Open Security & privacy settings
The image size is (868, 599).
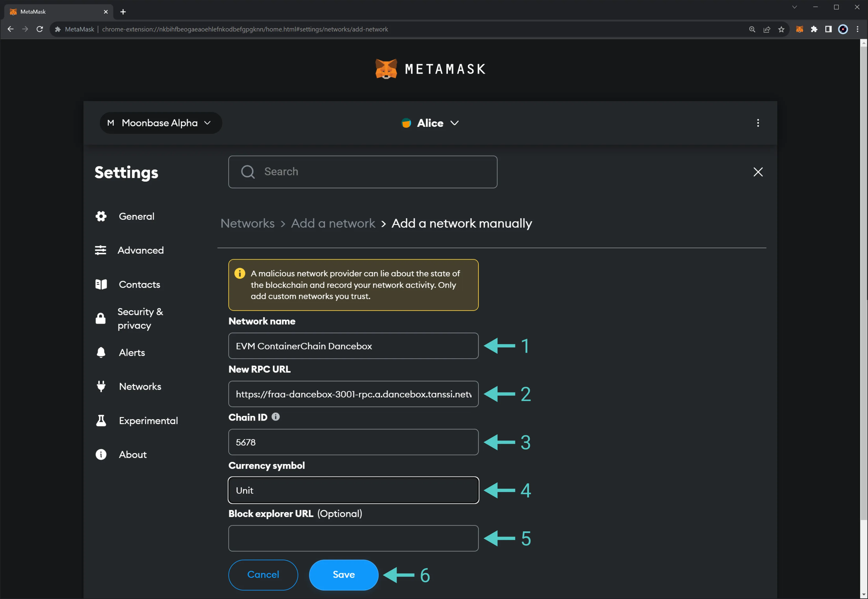[140, 318]
